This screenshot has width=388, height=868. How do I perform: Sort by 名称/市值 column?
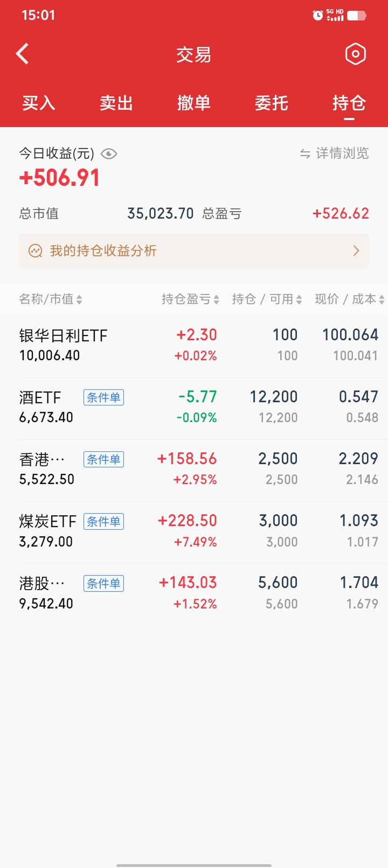point(51,299)
